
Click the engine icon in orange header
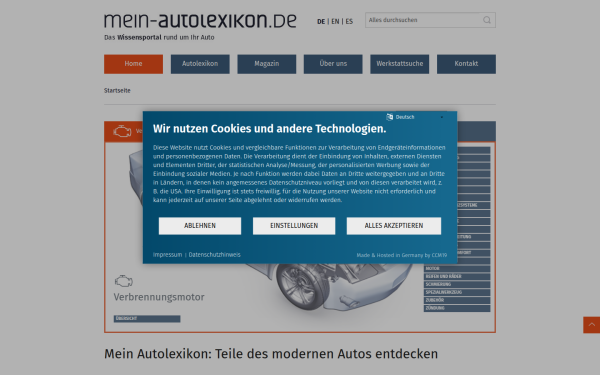122,131
